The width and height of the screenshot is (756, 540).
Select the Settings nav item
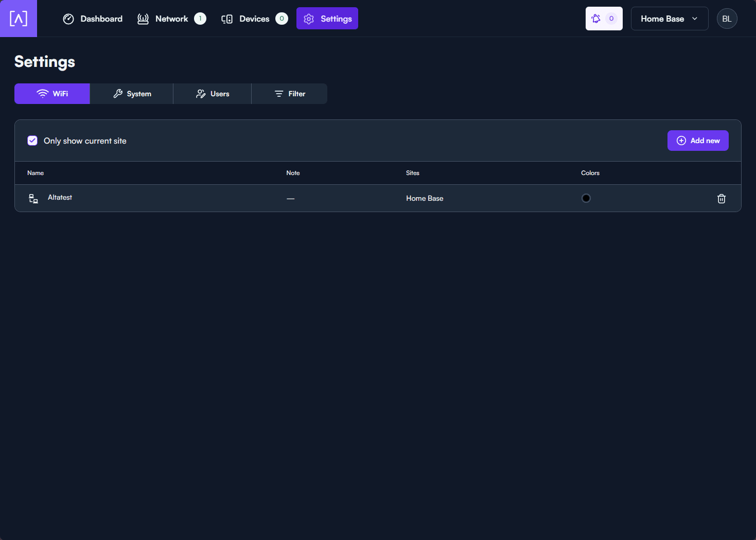point(327,19)
